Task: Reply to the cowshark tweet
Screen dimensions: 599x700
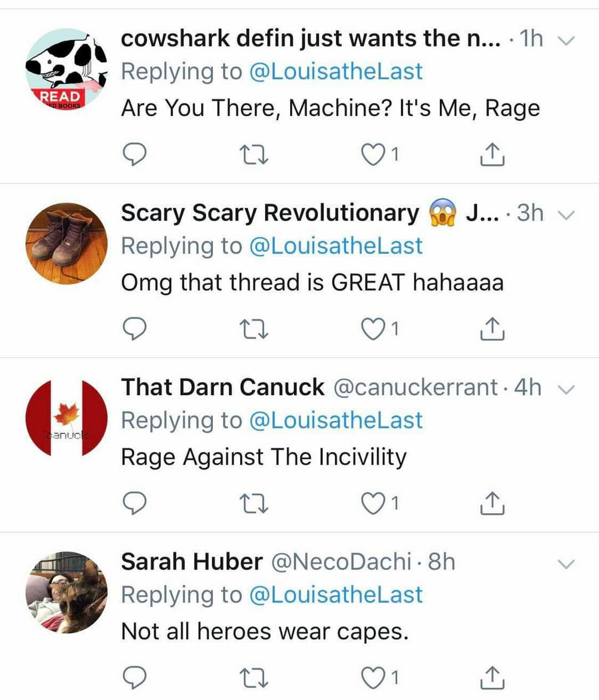Action: (134, 155)
